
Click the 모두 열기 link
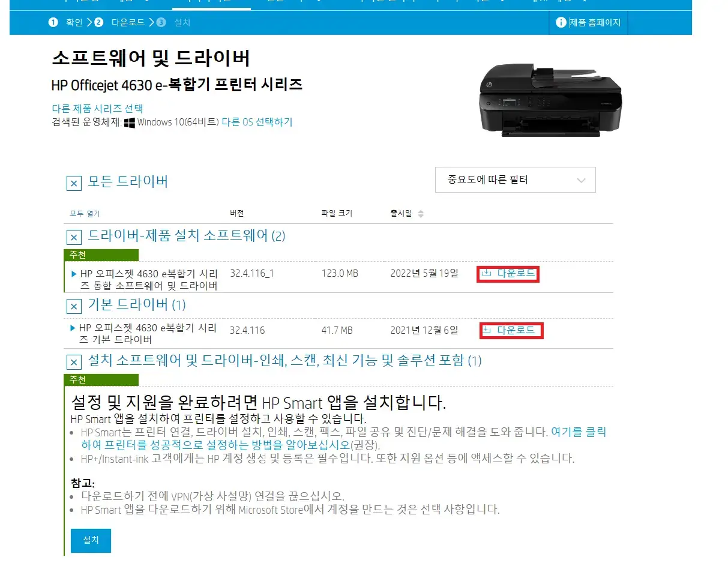pyautogui.click(x=85, y=214)
